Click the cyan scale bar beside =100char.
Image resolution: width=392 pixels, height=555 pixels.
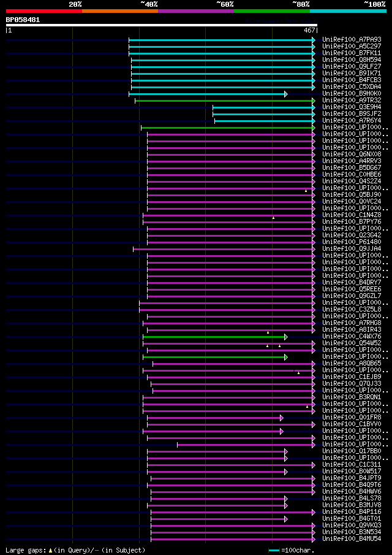274,550
